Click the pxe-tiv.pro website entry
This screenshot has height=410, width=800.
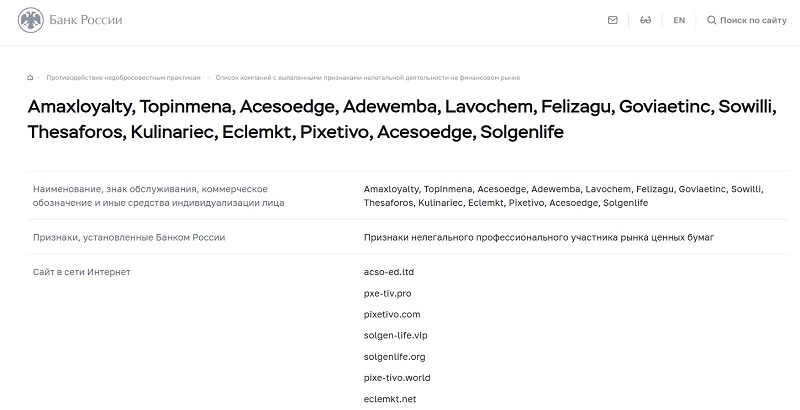tap(388, 293)
